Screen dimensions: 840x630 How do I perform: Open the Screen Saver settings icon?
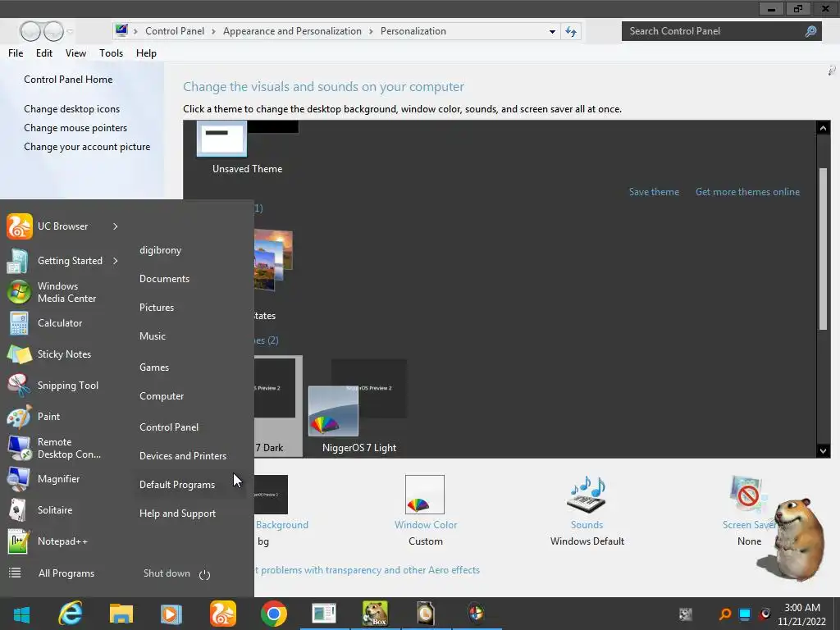click(748, 495)
